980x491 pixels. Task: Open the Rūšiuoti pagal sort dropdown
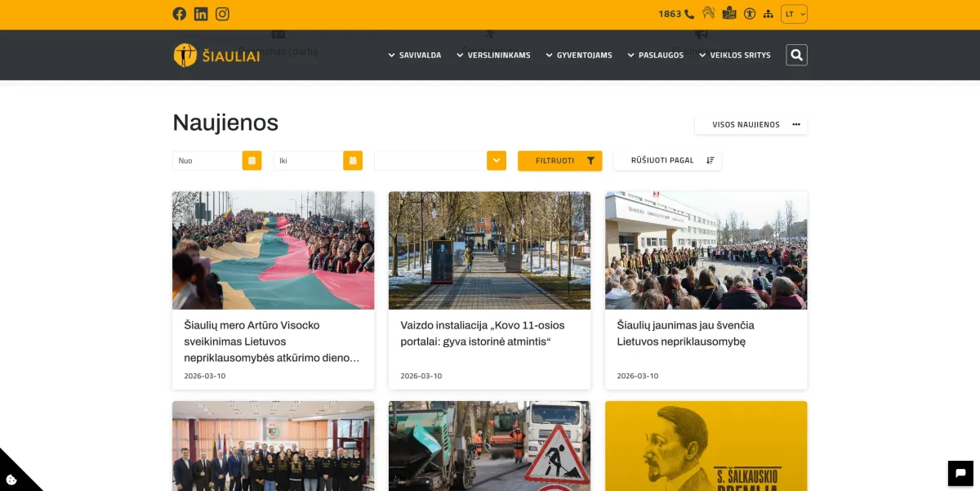667,161
